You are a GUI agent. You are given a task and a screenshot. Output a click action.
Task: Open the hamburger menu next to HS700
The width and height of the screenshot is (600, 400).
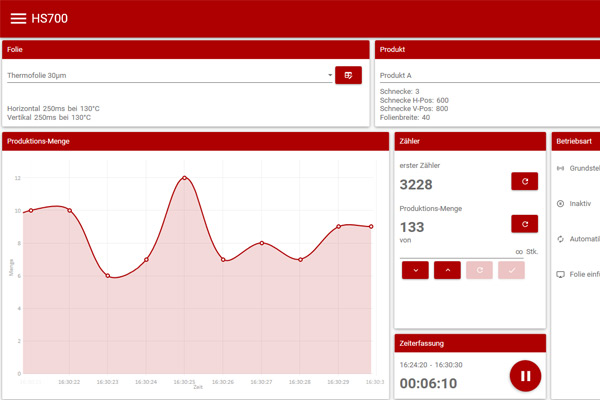tap(18, 18)
